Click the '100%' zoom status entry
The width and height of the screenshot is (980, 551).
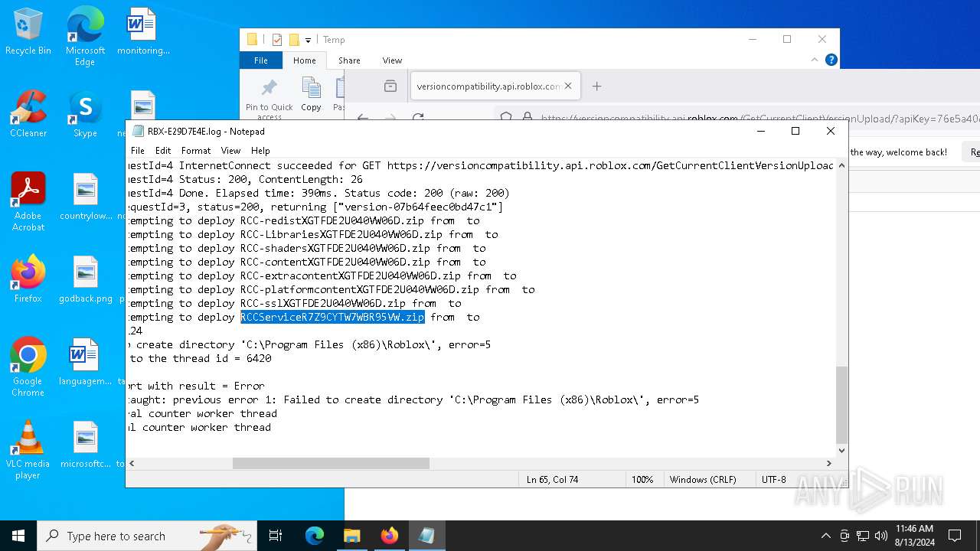(642, 480)
